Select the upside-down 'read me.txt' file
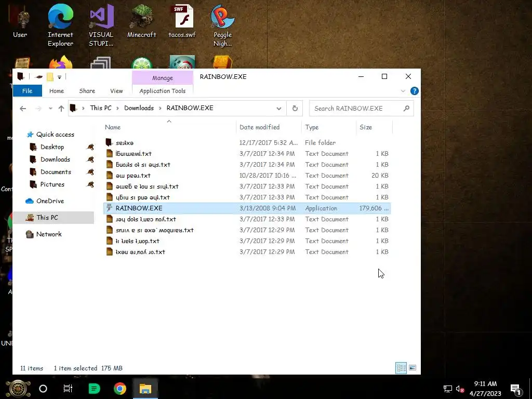Viewport: 532px width, 399px height. click(x=247, y=176)
